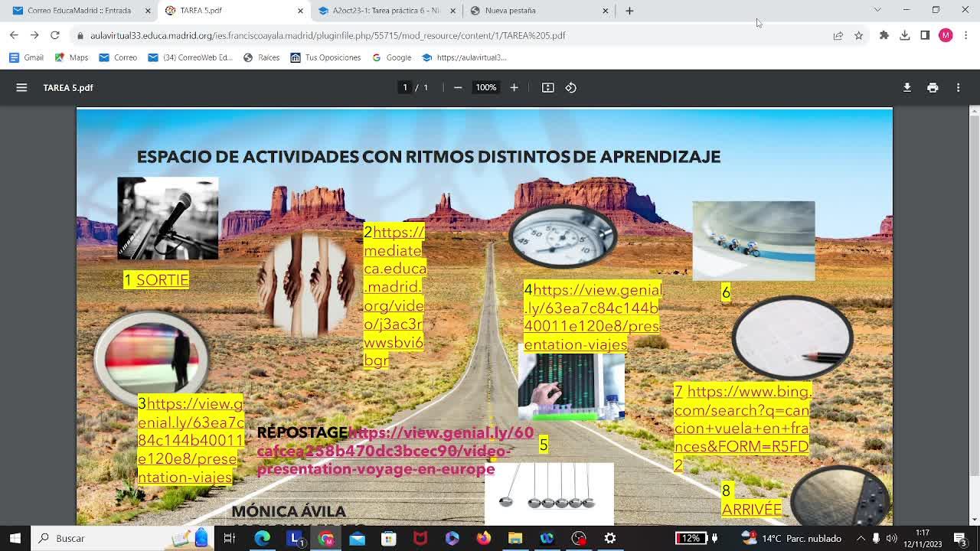Open the taskbar notification center
The width and height of the screenshot is (980, 551).
960,538
